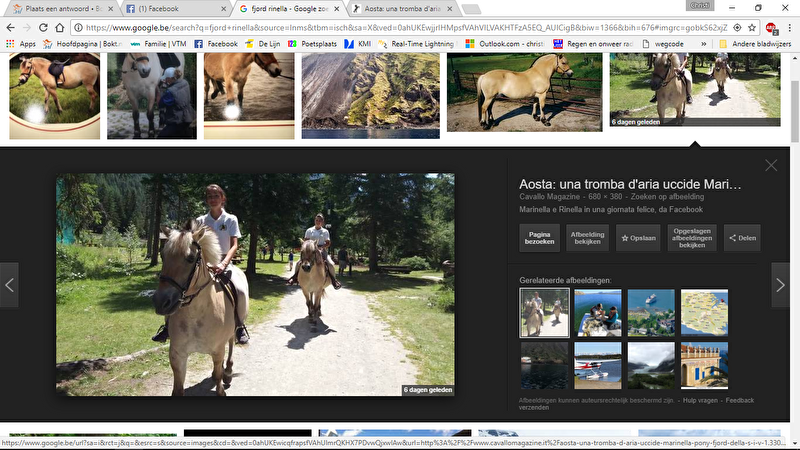Switch to the (1) Facebook tab
The height and width of the screenshot is (450, 800).
pos(175,8)
